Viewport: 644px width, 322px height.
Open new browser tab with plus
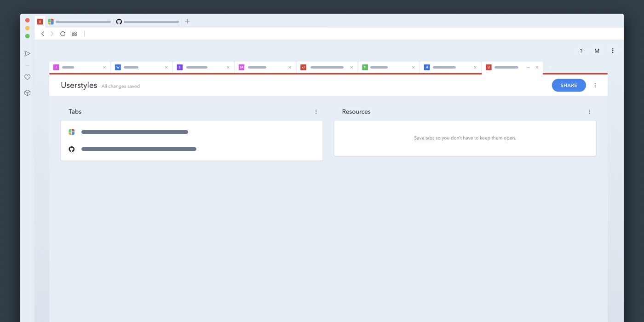(x=187, y=21)
